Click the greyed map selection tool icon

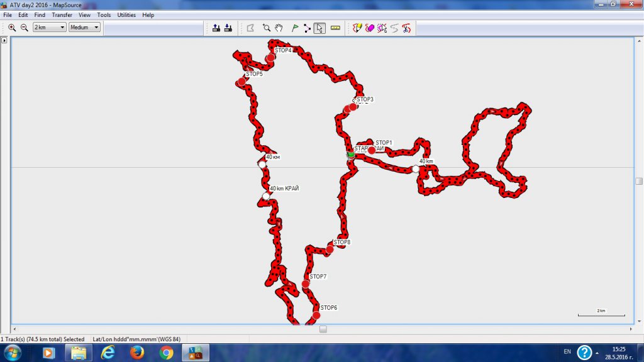[x=250, y=28]
